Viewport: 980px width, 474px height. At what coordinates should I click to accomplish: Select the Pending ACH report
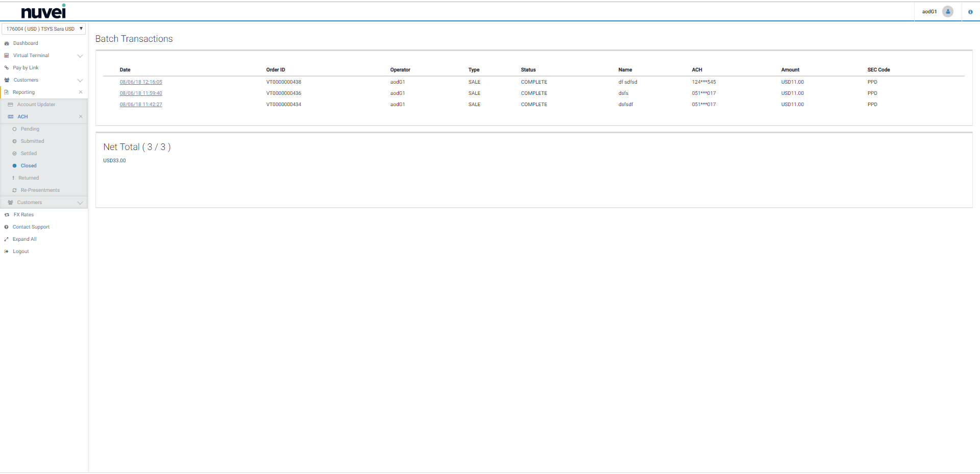click(x=30, y=129)
